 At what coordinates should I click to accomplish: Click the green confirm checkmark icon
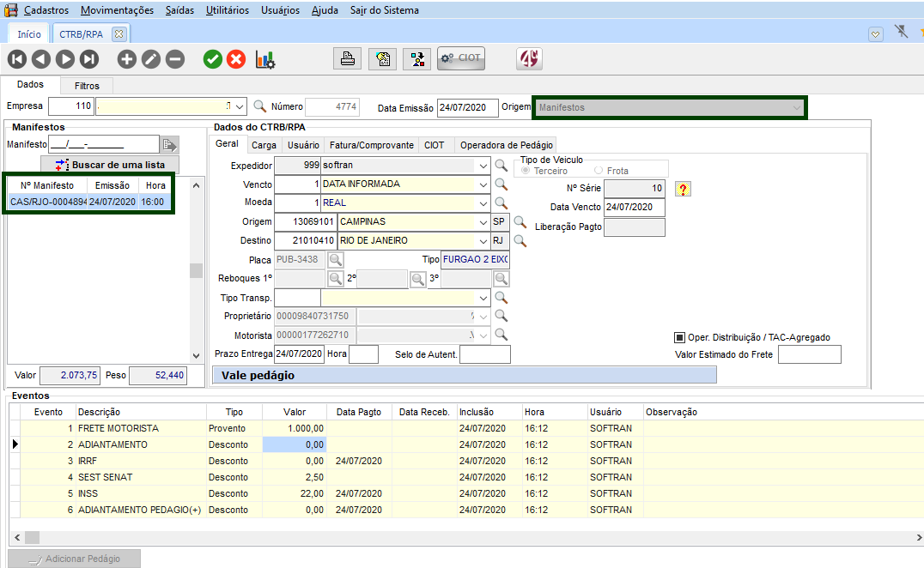click(212, 59)
